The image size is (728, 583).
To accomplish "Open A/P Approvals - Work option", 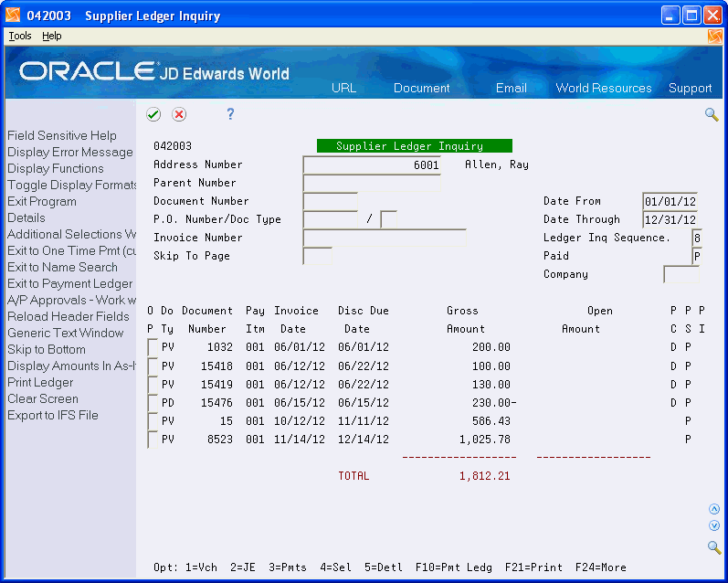I will (71, 300).
